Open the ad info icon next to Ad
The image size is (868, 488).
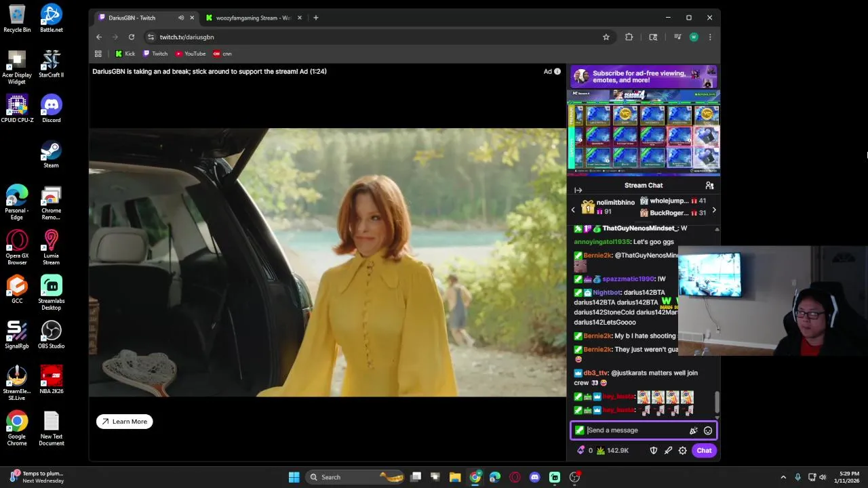click(557, 71)
